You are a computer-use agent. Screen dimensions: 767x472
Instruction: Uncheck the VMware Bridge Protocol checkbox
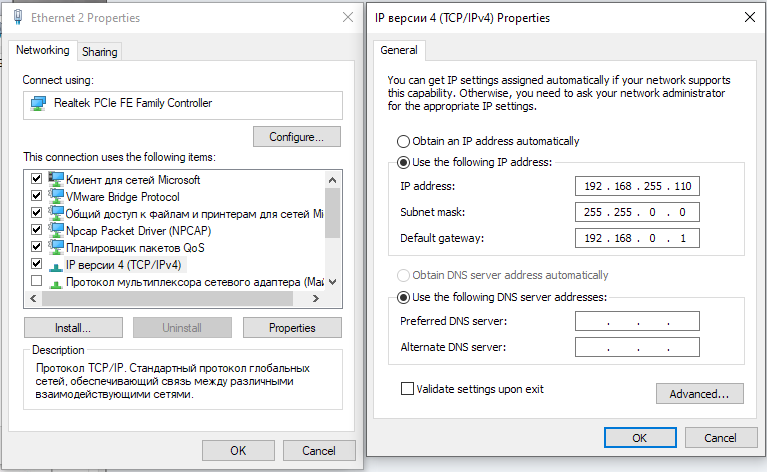coord(37,196)
